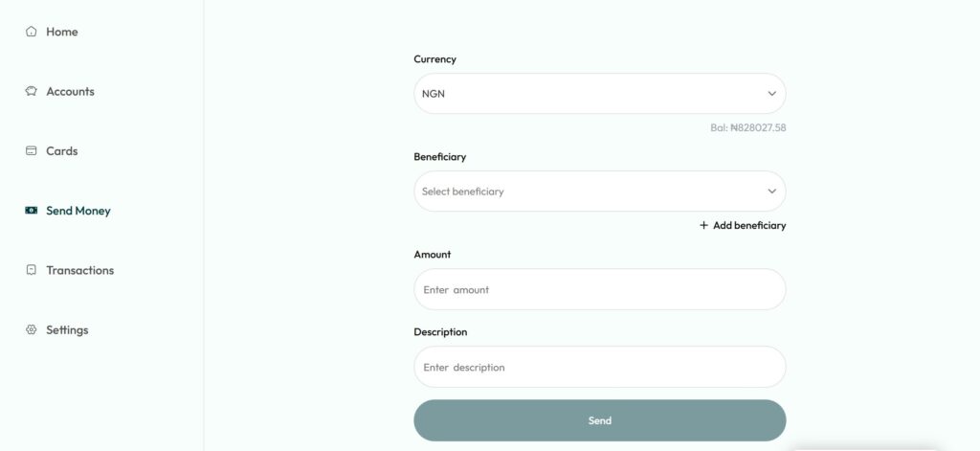Viewport: 980px width, 451px height.
Task: Click the Send Money cash icon
Action: [32, 211]
